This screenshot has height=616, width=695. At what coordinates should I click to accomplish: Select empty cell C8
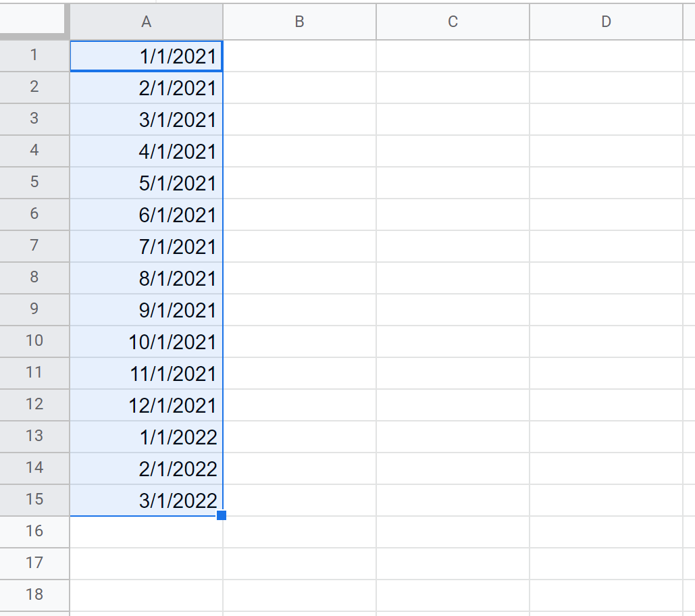click(x=453, y=278)
